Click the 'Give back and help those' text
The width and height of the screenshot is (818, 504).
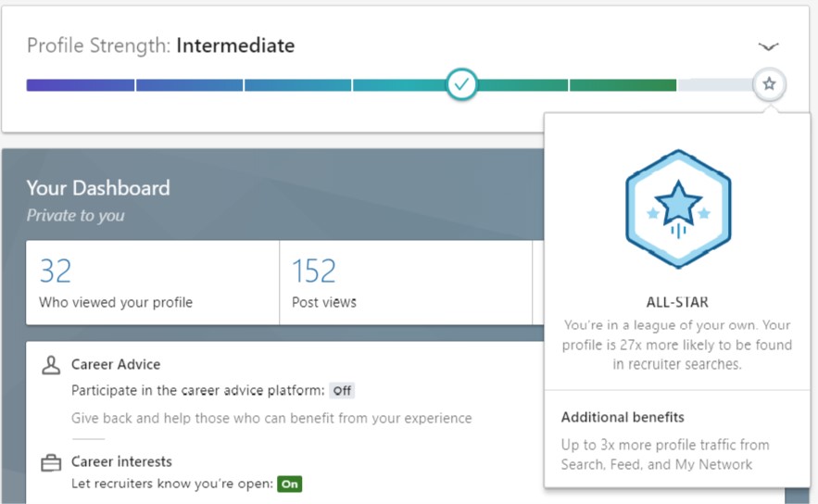(x=271, y=418)
